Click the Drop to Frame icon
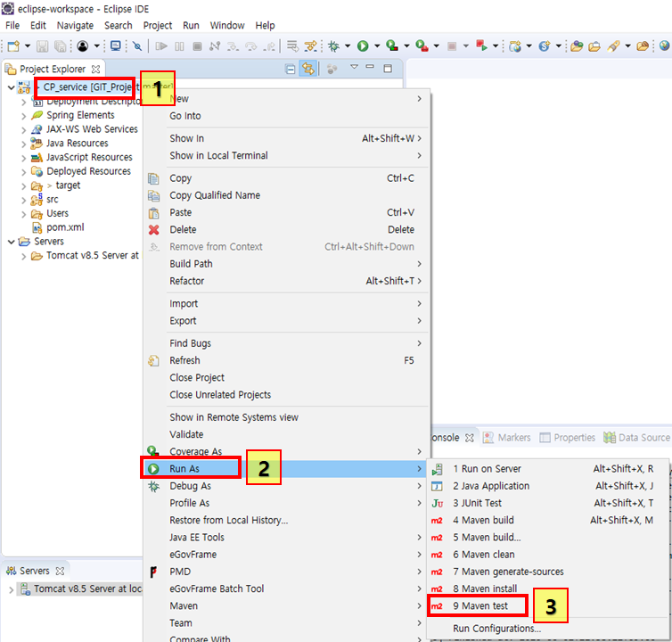 tap(292, 45)
